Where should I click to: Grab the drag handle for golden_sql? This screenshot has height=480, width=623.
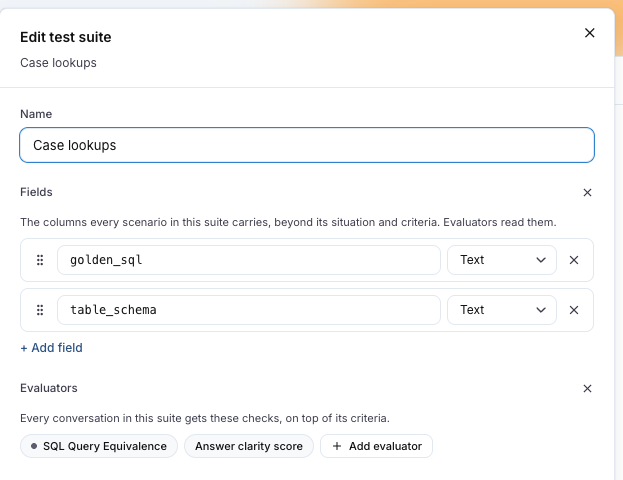(x=40, y=260)
